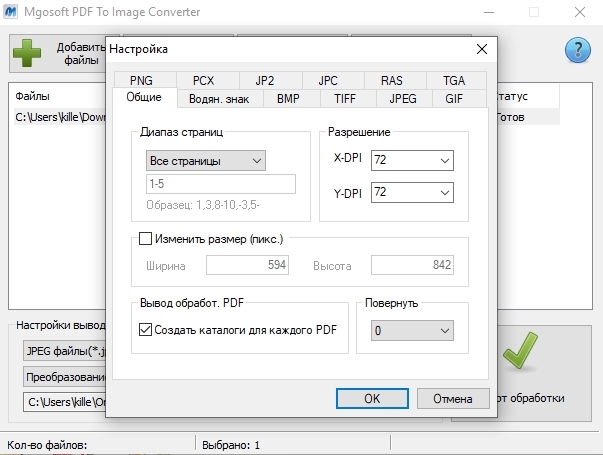Click output path field in main window
Viewport: 603px width, 455px height.
pos(64,402)
